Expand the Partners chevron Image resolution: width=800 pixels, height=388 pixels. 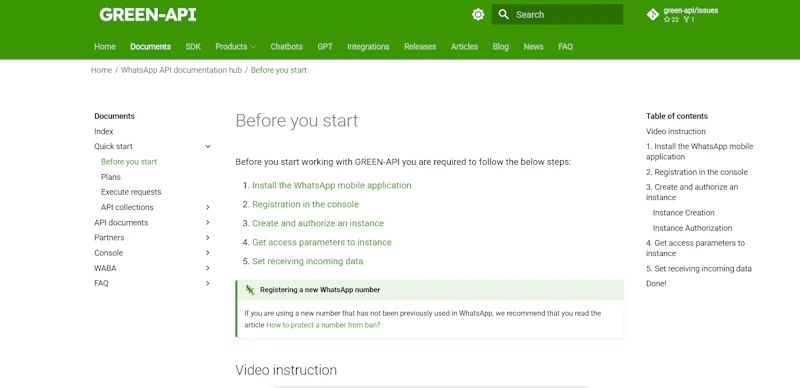[x=208, y=237]
